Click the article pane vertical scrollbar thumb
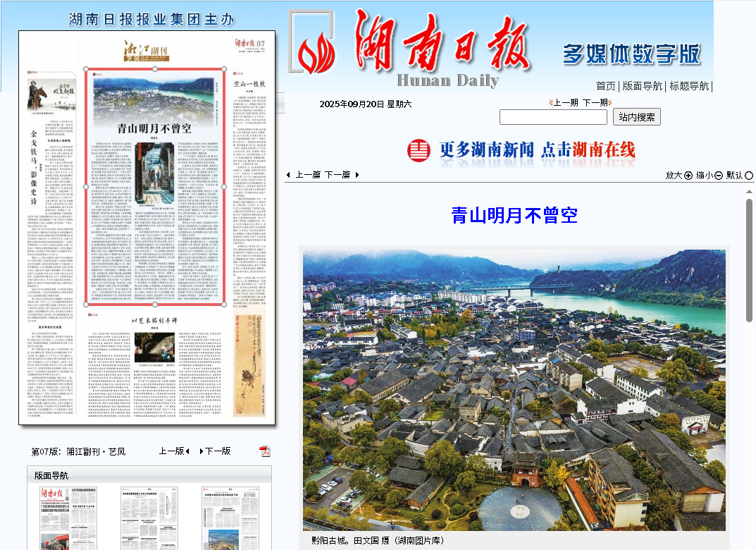This screenshot has height=550, width=756. tap(749, 260)
